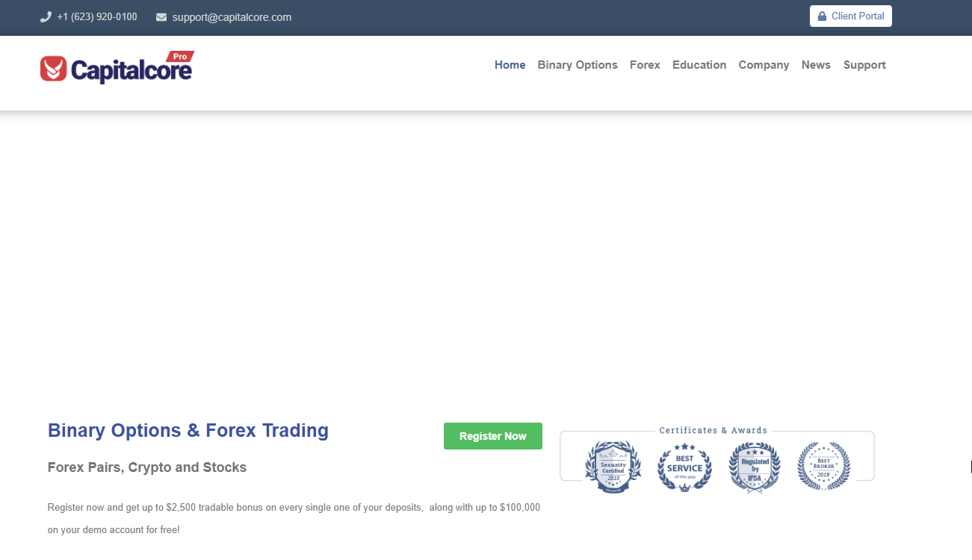Click the Register now bonus paragraph
The image size is (972, 560).
click(x=294, y=519)
